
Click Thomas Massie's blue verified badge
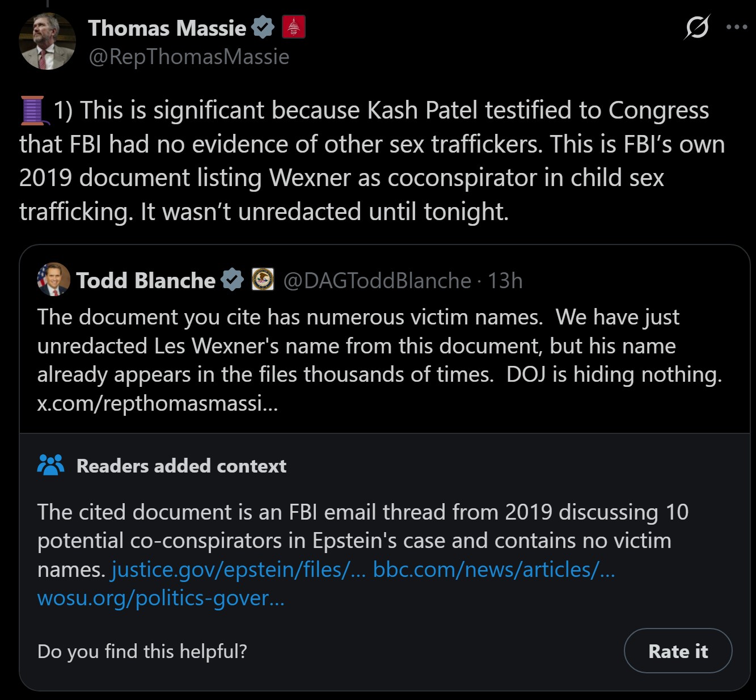[263, 27]
